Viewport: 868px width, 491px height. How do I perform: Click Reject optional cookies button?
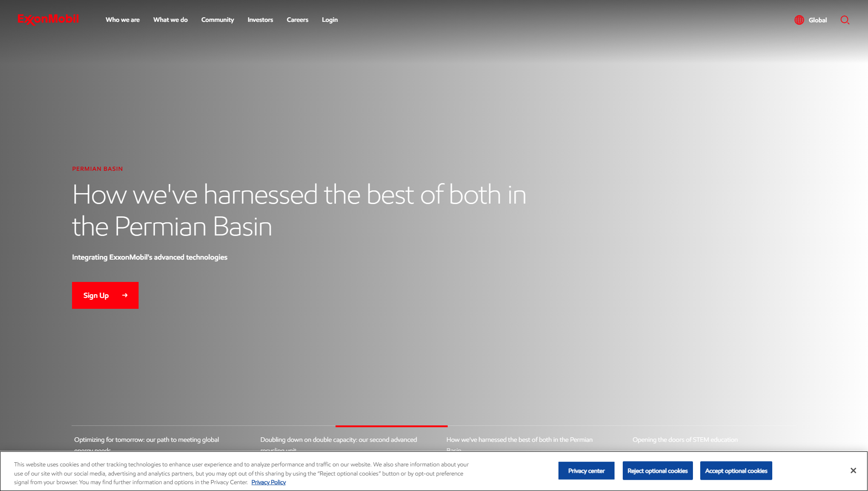pos(657,471)
